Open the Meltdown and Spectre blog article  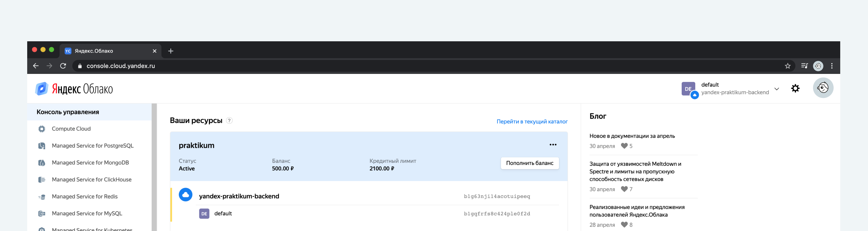click(x=635, y=172)
